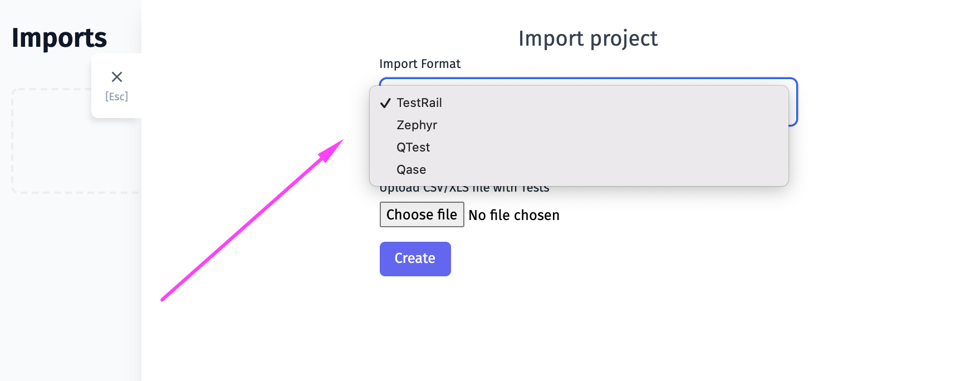Click the checkmark beside TestRail
980x381 pixels.
pos(385,103)
